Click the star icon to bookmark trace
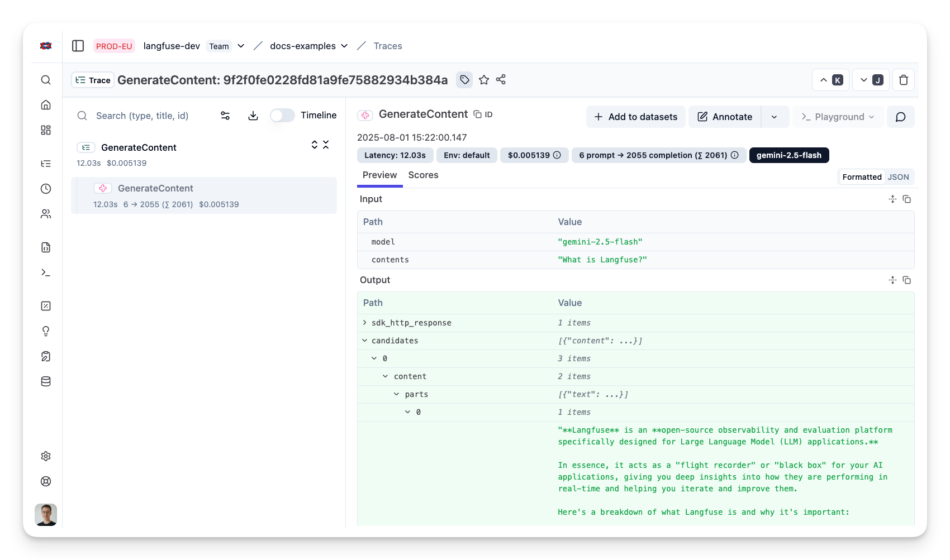The image size is (950, 560). pos(484,80)
